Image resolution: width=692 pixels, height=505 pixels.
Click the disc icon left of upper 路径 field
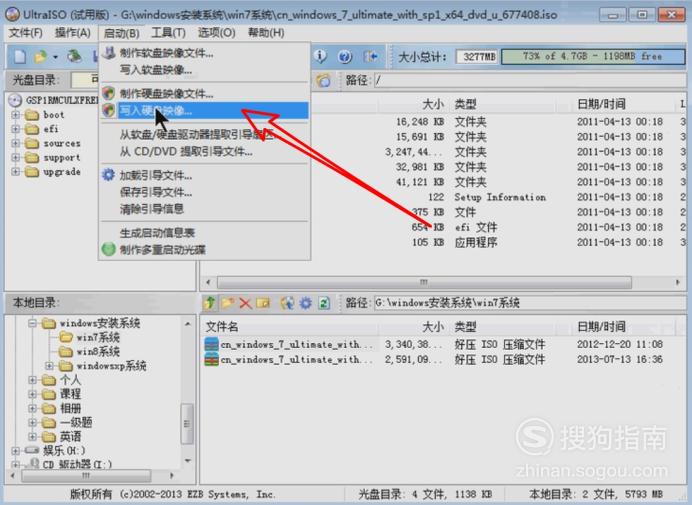pos(323,80)
